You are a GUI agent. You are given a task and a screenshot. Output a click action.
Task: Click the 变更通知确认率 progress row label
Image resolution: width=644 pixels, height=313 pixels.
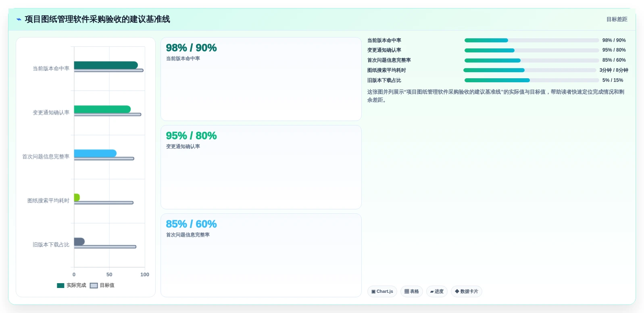(384, 50)
